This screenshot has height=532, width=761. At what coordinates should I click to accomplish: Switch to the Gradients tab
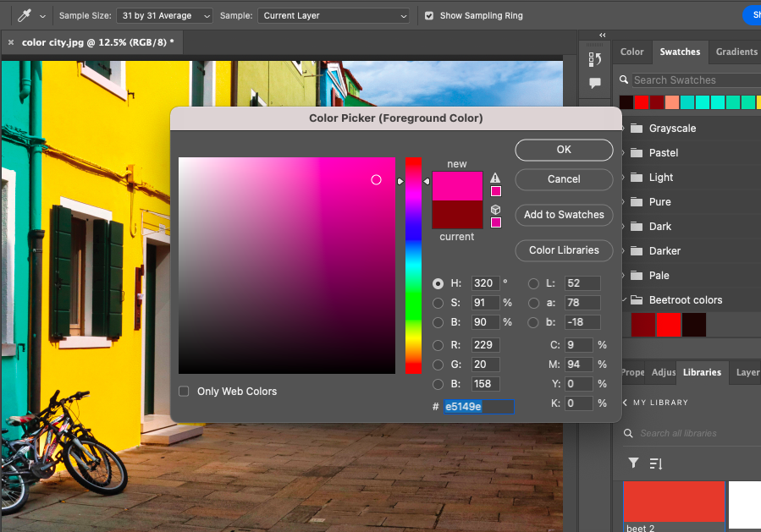pos(736,52)
